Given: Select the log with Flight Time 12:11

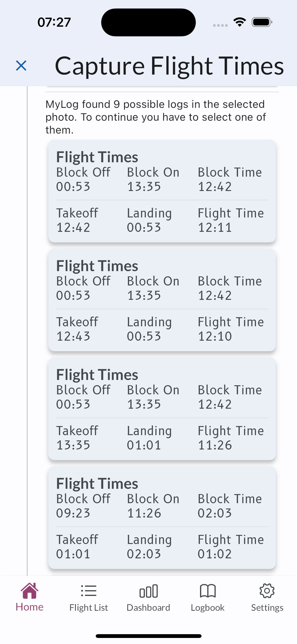Looking at the screenshot, I should 162,191.
